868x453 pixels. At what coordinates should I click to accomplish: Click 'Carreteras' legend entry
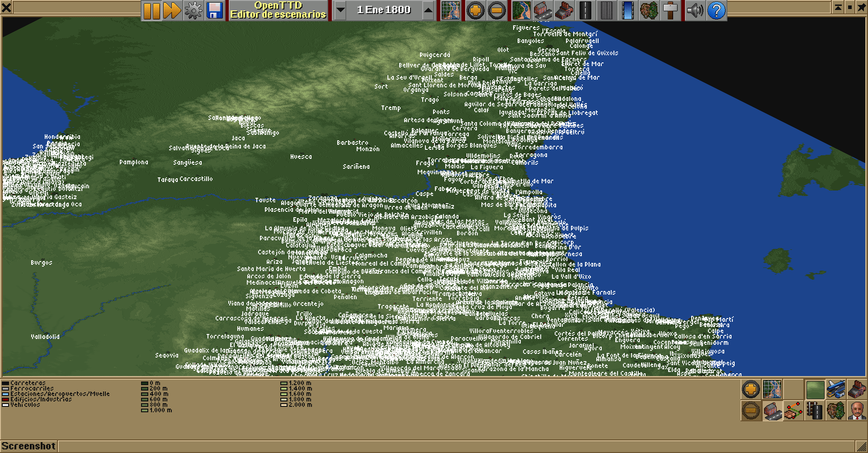[24, 383]
